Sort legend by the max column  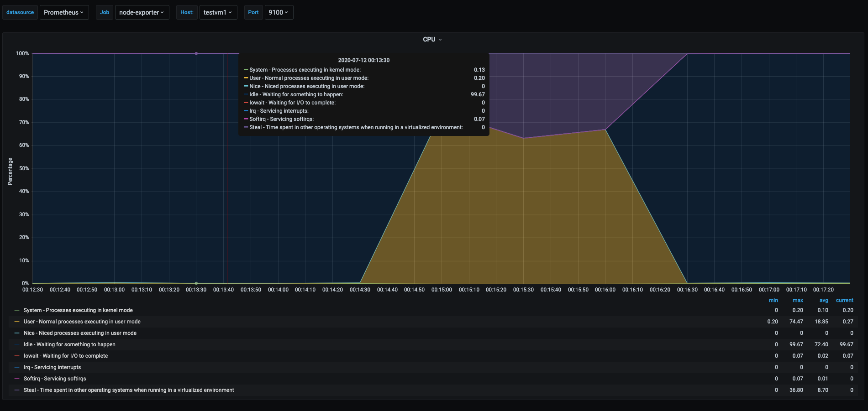click(x=798, y=300)
